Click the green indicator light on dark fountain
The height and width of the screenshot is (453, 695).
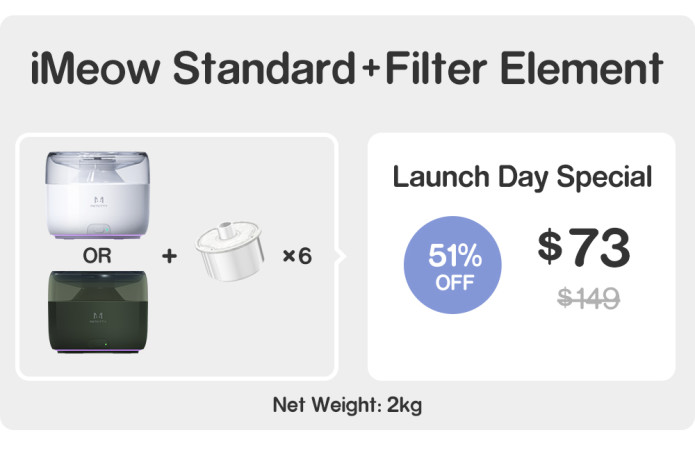[x=105, y=344]
